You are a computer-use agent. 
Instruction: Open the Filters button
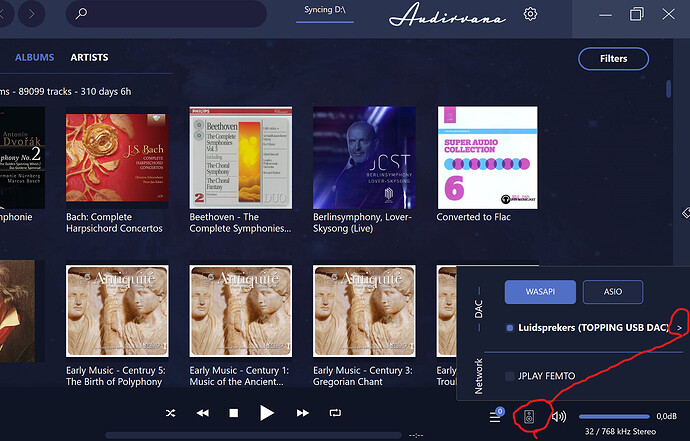pos(613,59)
